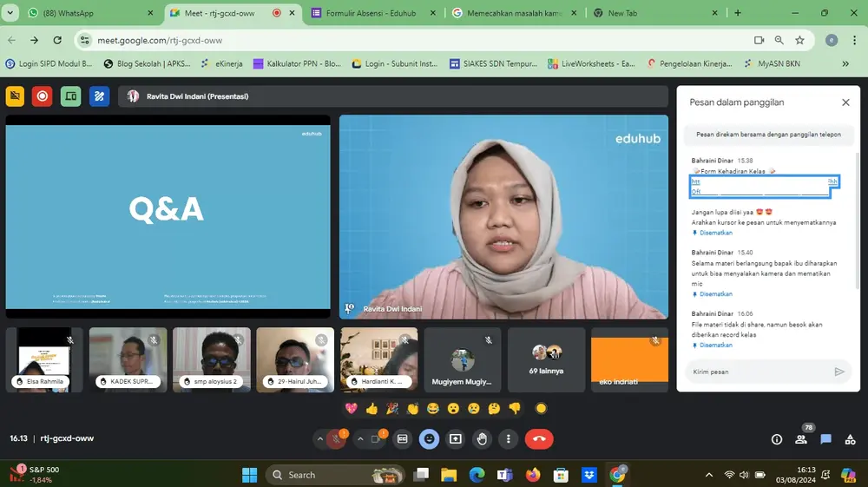Click the yellow captions-off extension icon
The width and height of the screenshot is (868, 487).
15,96
